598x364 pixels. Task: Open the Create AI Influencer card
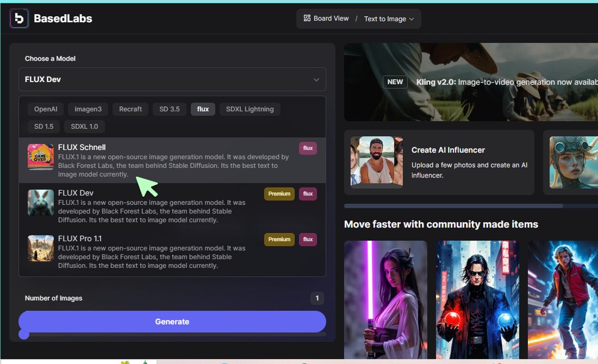(x=439, y=162)
